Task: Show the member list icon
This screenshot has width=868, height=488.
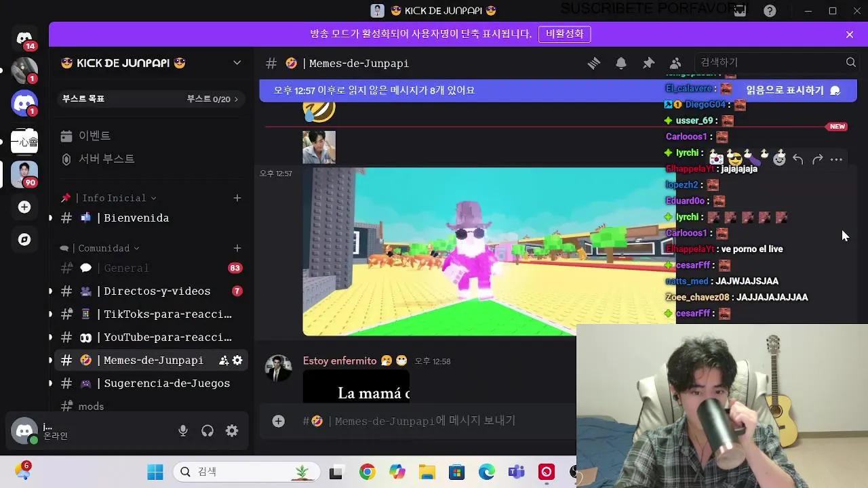Action: click(x=675, y=63)
